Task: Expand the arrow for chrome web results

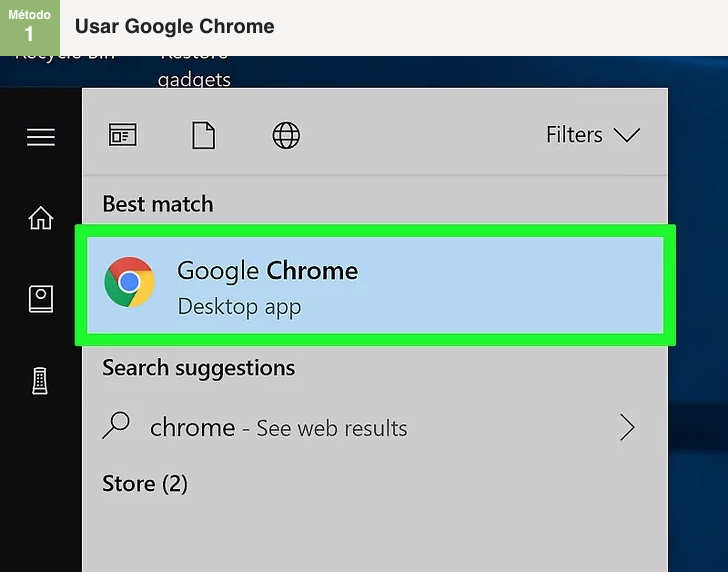Action: click(x=627, y=428)
